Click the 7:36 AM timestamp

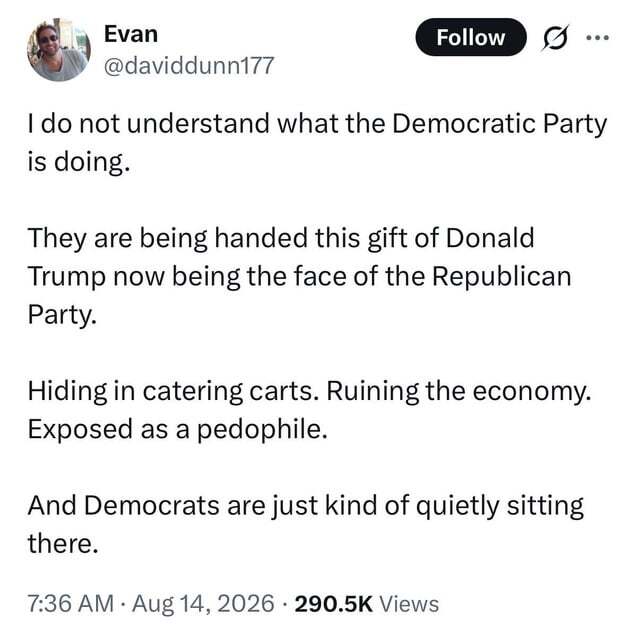(71, 604)
